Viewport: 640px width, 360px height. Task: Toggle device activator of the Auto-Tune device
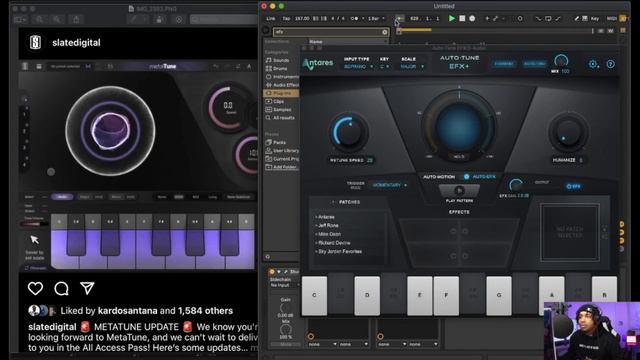click(x=272, y=271)
